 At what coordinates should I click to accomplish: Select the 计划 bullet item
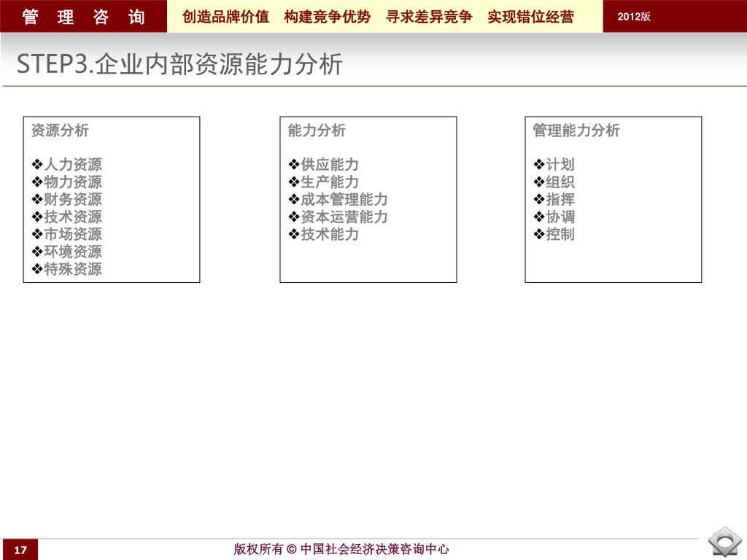tap(554, 165)
